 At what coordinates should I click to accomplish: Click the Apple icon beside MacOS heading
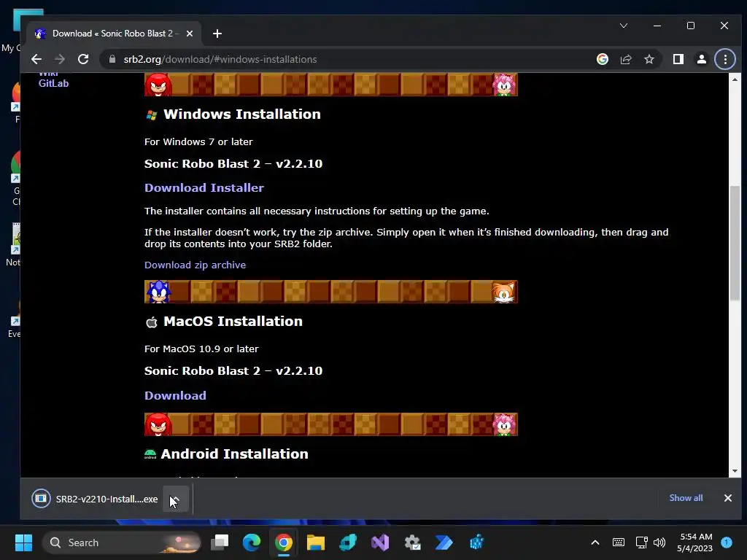152,322
